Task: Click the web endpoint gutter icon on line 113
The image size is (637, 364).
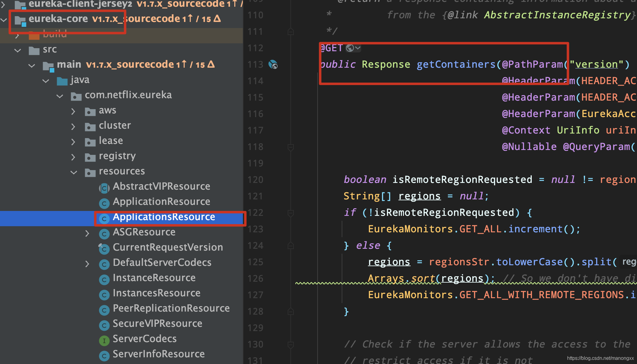Action: pos(273,65)
